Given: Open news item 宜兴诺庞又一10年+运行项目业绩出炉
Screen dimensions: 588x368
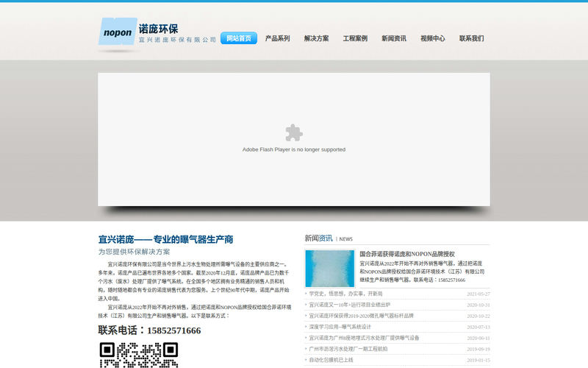Looking at the screenshot, I should [x=350, y=305].
